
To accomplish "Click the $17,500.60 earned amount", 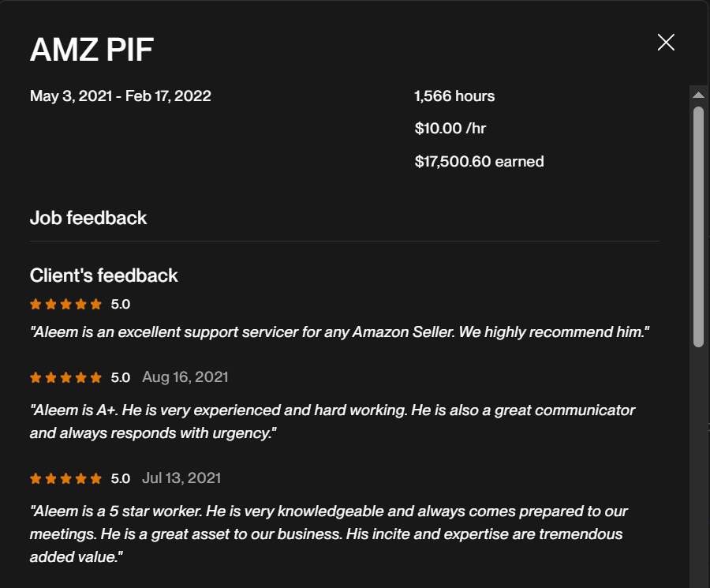I will (x=479, y=162).
